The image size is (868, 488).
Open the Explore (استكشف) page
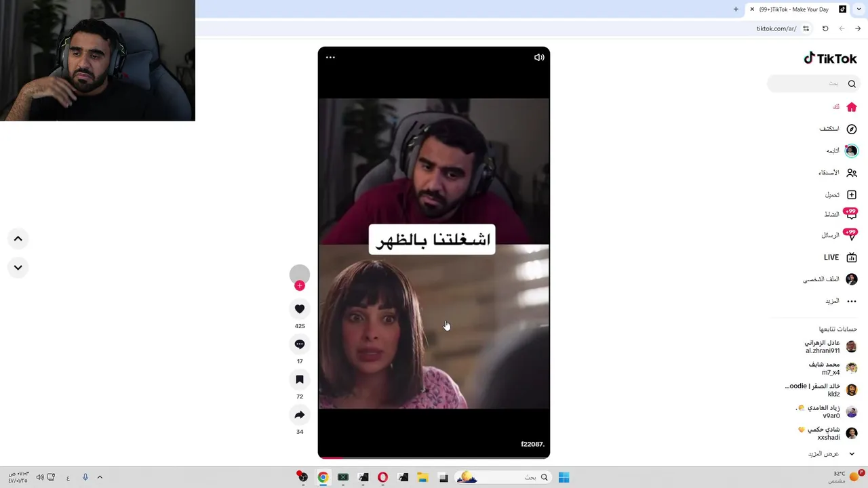point(838,129)
